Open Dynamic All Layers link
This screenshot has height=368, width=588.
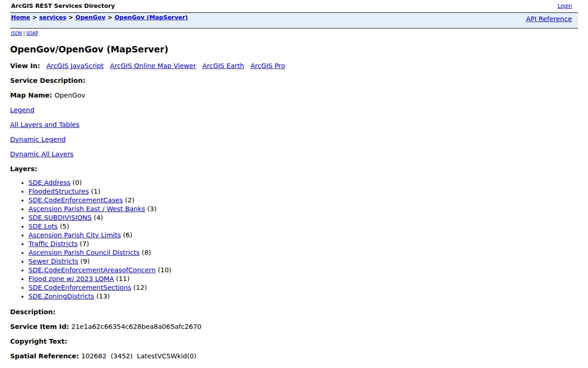tap(42, 154)
